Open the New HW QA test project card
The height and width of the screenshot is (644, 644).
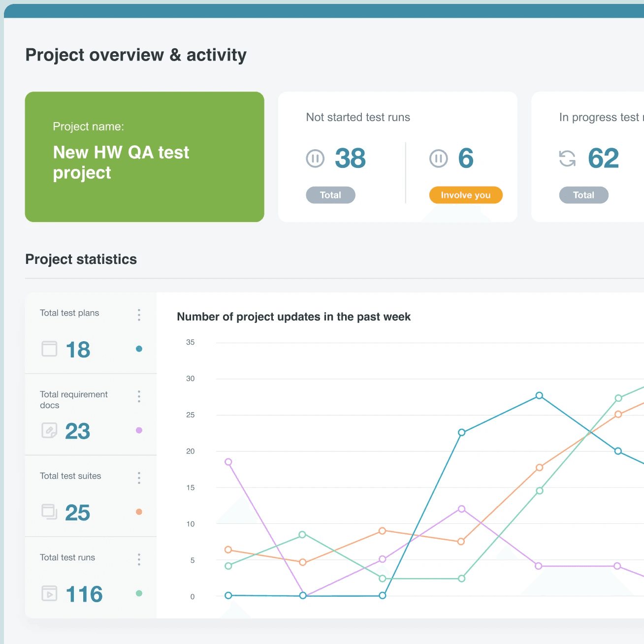coord(144,157)
